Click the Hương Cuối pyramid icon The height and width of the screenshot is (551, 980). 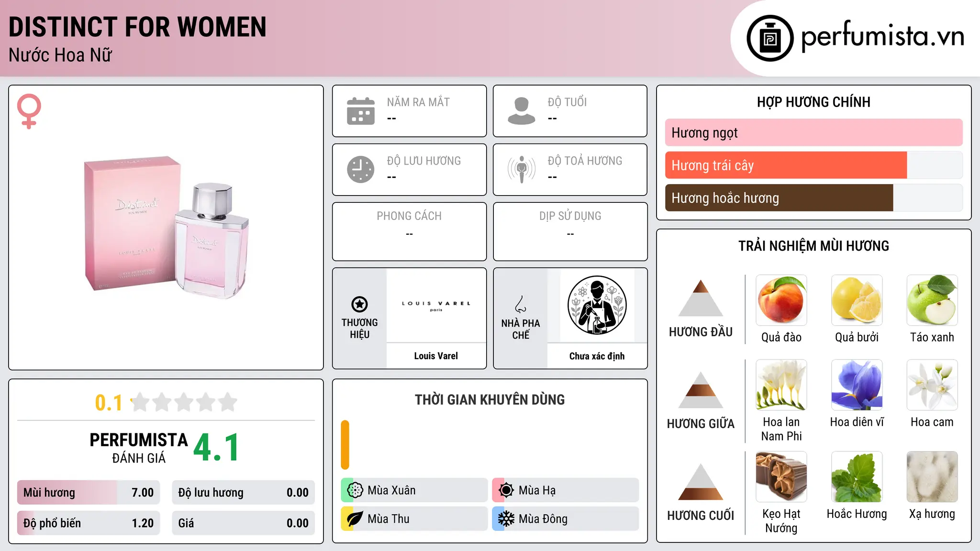701,482
